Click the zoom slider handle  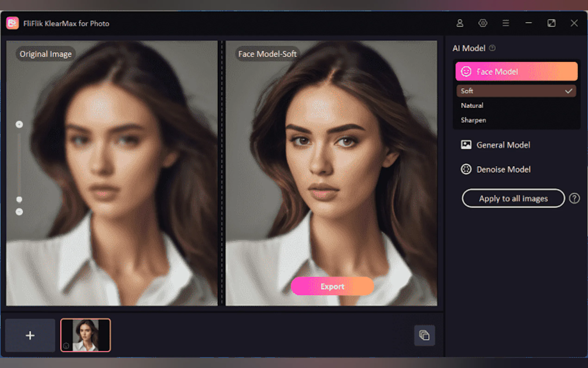[x=19, y=199]
